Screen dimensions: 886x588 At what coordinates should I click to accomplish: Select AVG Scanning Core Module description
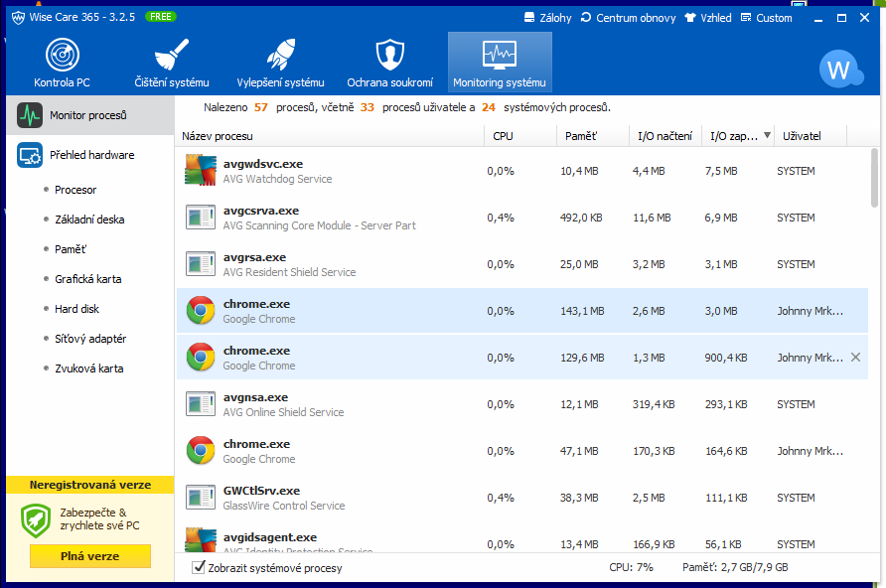(319, 225)
